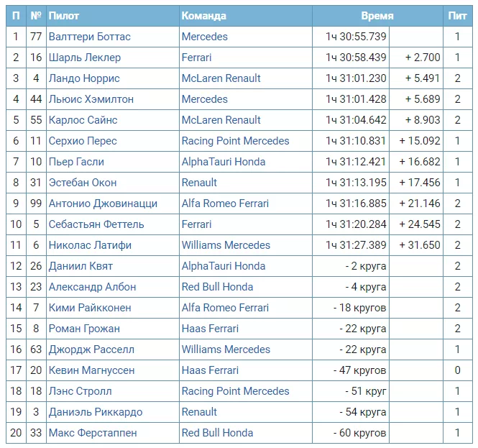Select gap value + 2.700
478x448 pixels.
(x=423, y=58)
